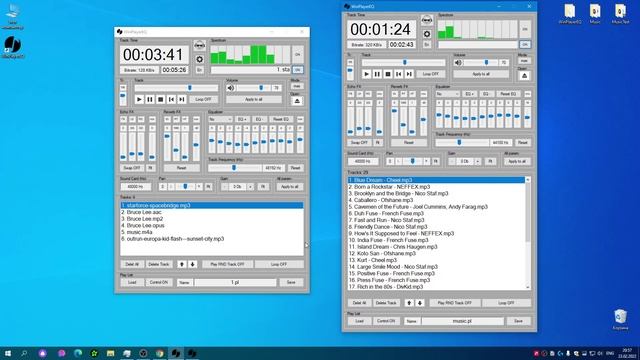Click Delete Track in right window
The width and height of the screenshot is (640, 360).
tap(386, 303)
